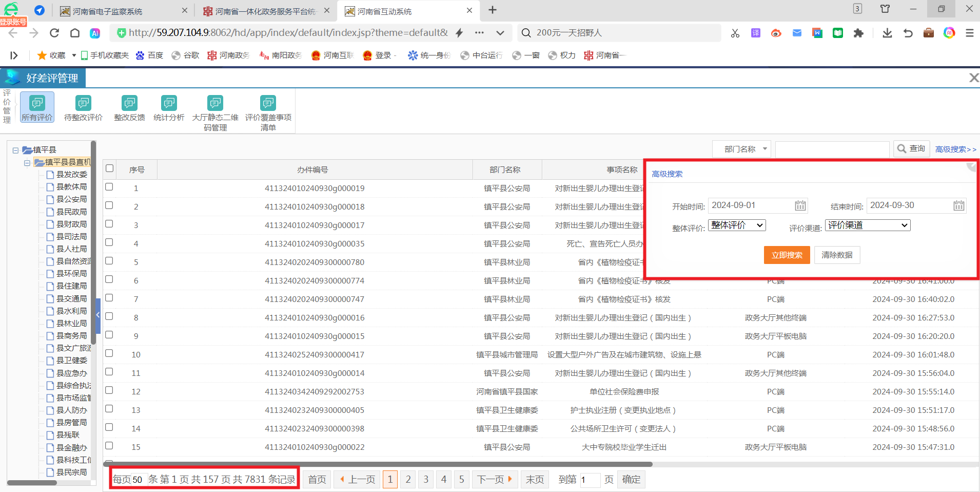Open 评价覆盖事项清单 icon
Image resolution: width=980 pixels, height=492 pixels.
pyautogui.click(x=268, y=112)
